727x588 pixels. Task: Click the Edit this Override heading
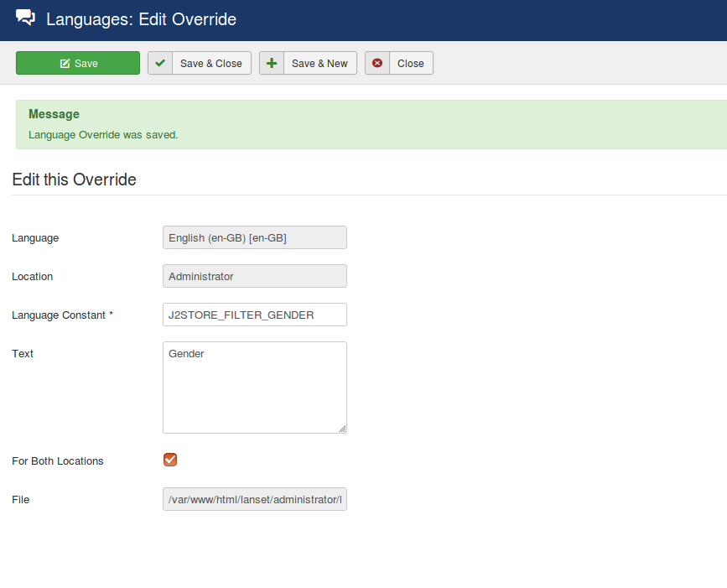(x=74, y=180)
